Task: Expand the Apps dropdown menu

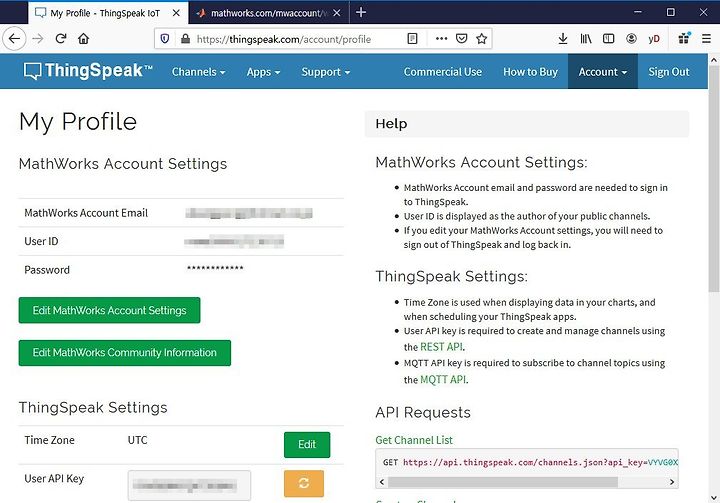Action: [263, 72]
